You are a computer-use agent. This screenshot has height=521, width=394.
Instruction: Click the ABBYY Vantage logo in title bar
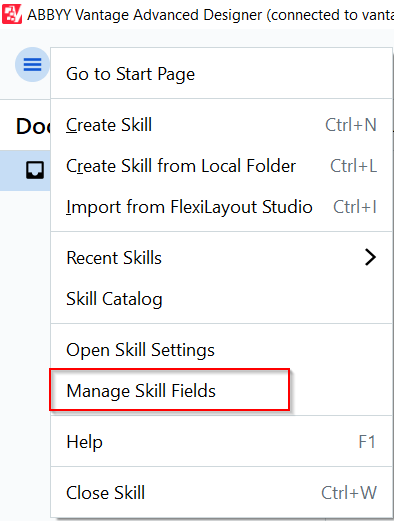click(x=12, y=14)
